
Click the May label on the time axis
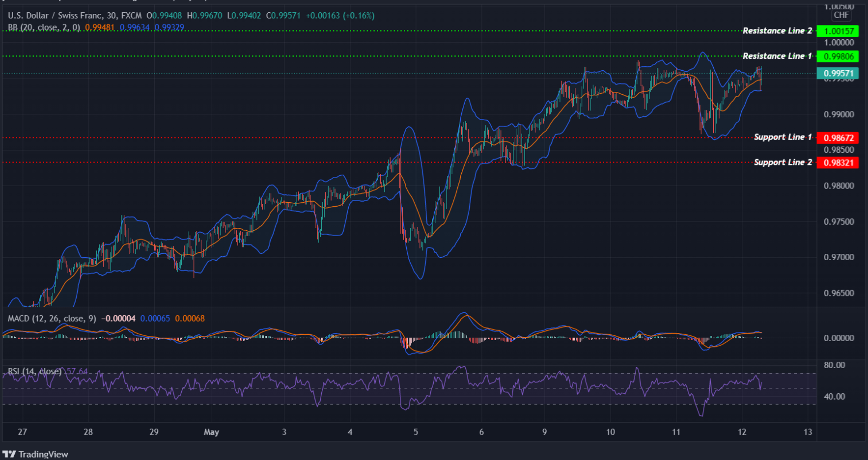212,432
